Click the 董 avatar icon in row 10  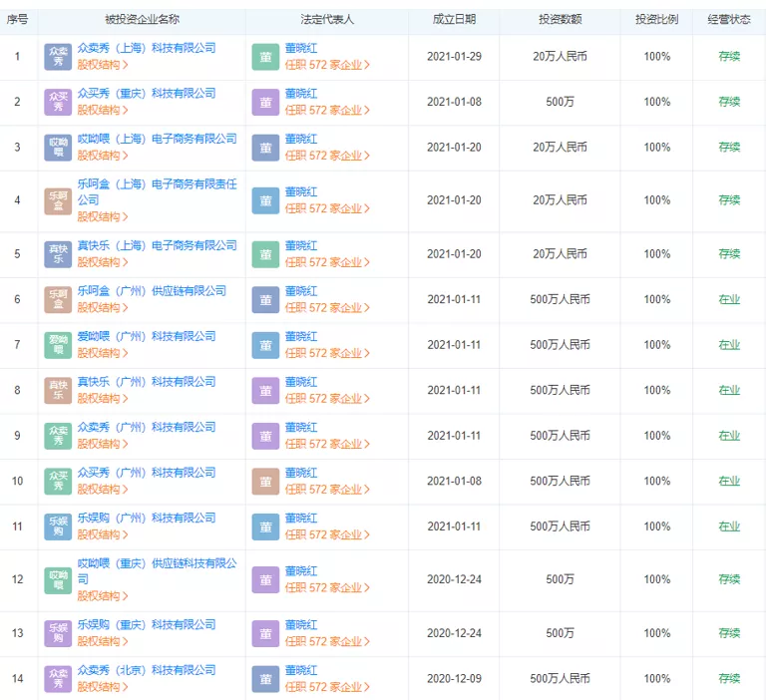(x=265, y=482)
